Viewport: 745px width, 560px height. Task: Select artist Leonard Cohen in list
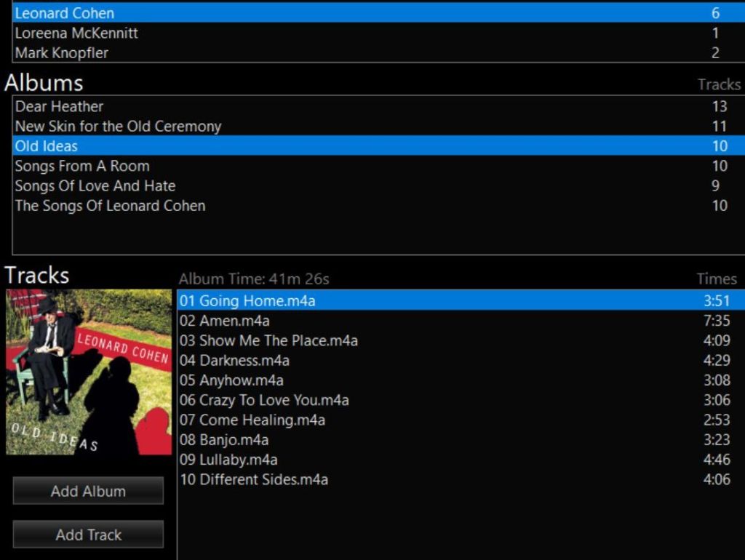point(65,13)
